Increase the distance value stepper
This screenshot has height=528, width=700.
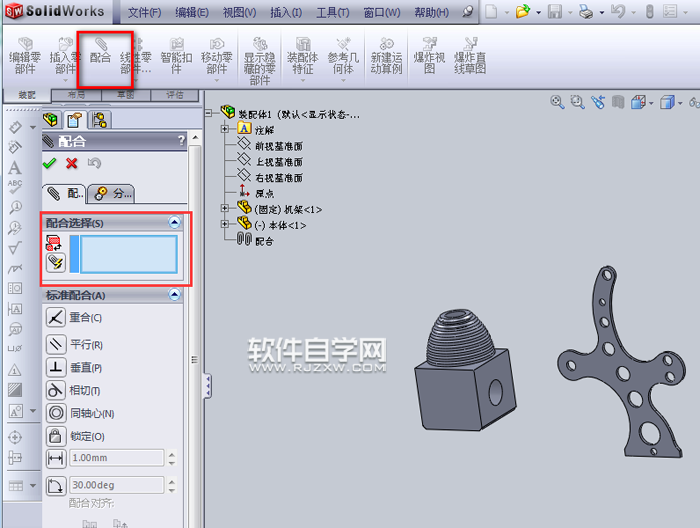pyautogui.click(x=172, y=454)
